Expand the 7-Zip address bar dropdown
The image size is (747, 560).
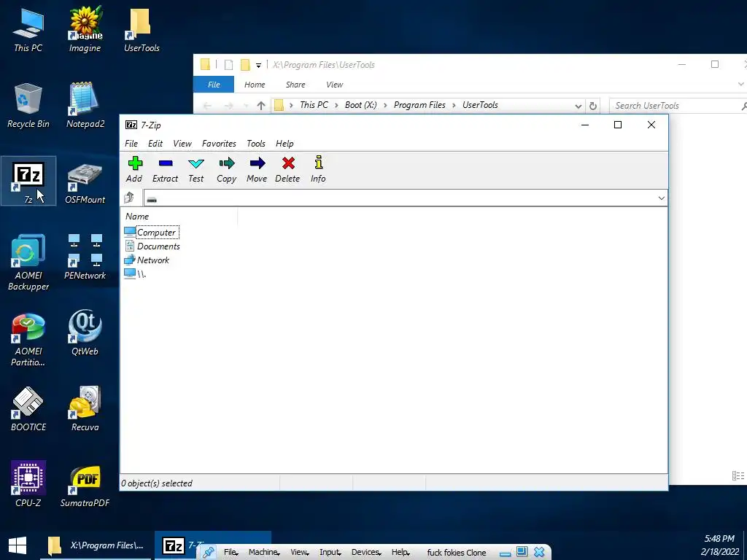[x=661, y=198]
